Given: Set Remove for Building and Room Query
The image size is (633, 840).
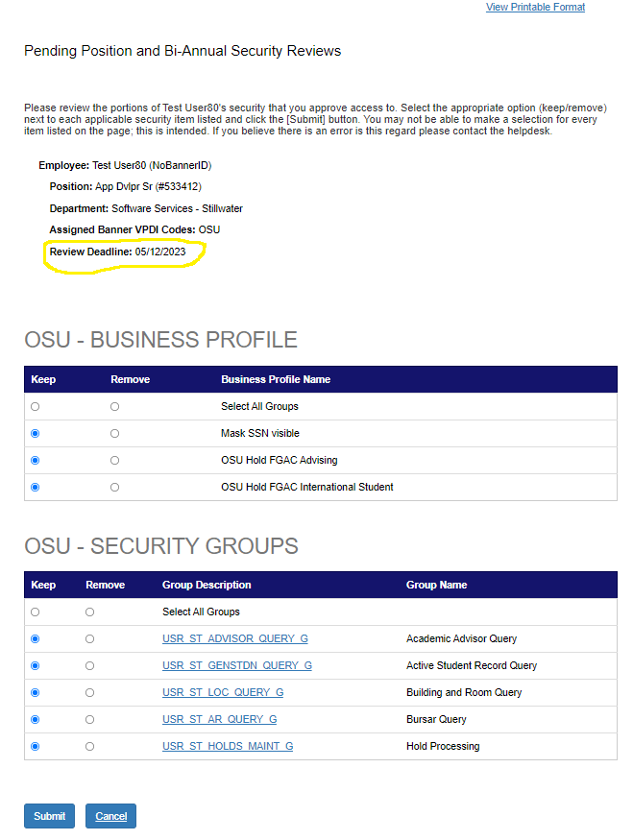Looking at the screenshot, I should [90, 693].
